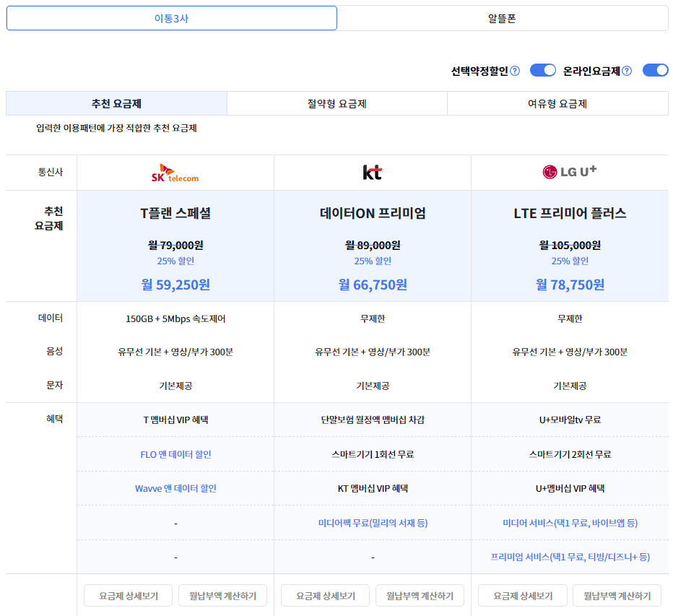Screen dimensions: 673x616
Task: Open 미디어 서비스(택1 무료, 바이브앱 등) link
Action: tap(570, 523)
